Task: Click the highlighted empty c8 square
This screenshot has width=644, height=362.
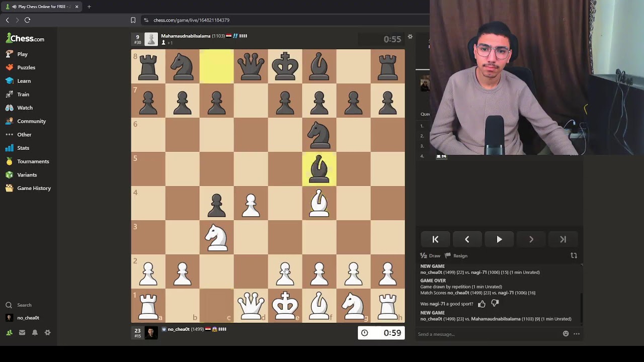Action: coord(216,66)
